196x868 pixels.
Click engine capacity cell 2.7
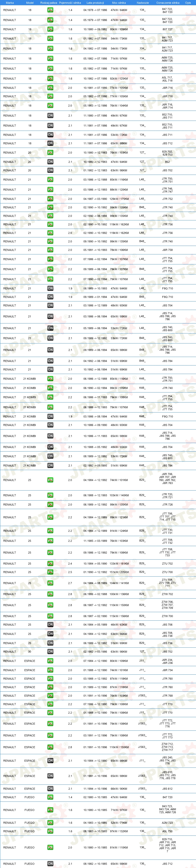[x=70, y=583]
